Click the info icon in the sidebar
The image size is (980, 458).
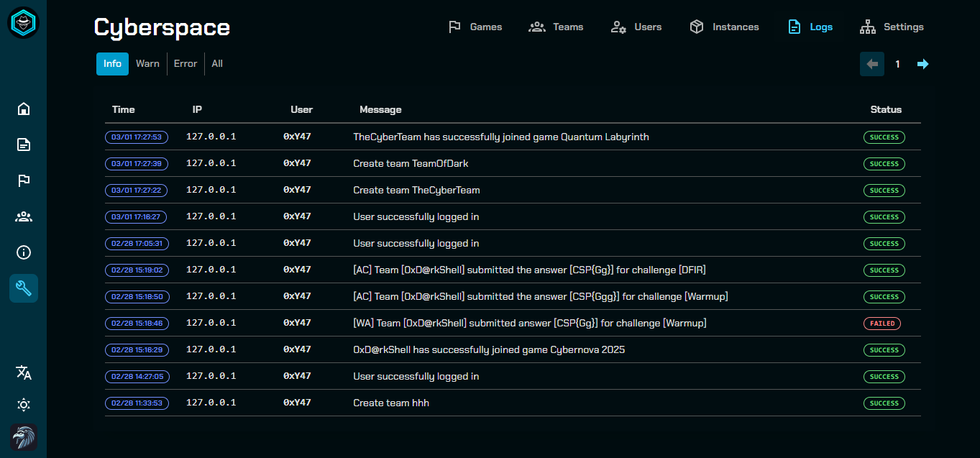coord(23,252)
